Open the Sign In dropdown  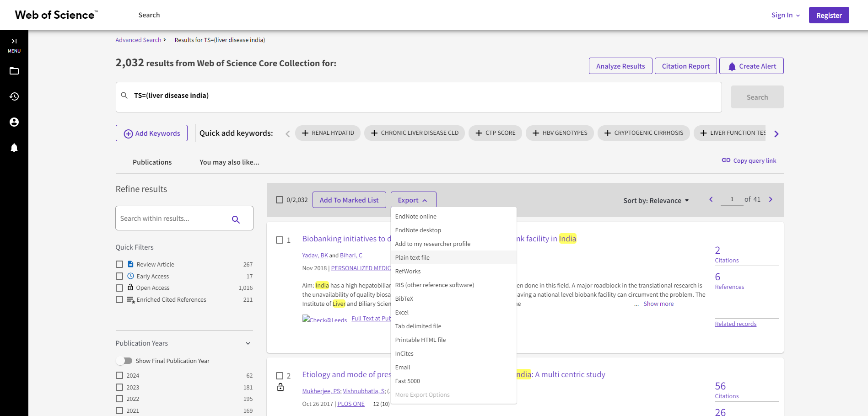(785, 15)
